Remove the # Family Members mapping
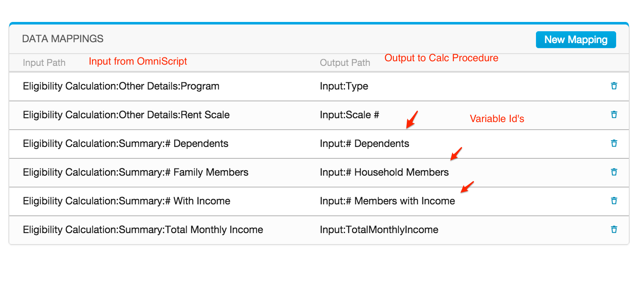Viewport: 644px width, 288px height. (x=614, y=172)
